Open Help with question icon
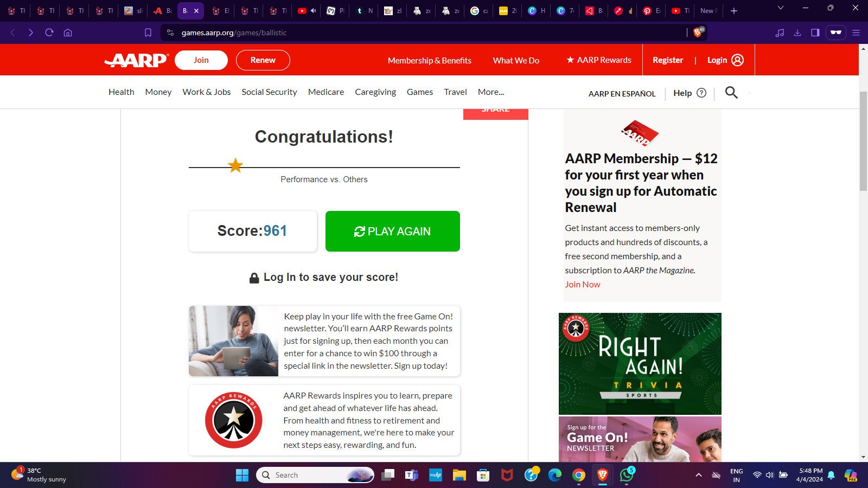 coord(690,93)
